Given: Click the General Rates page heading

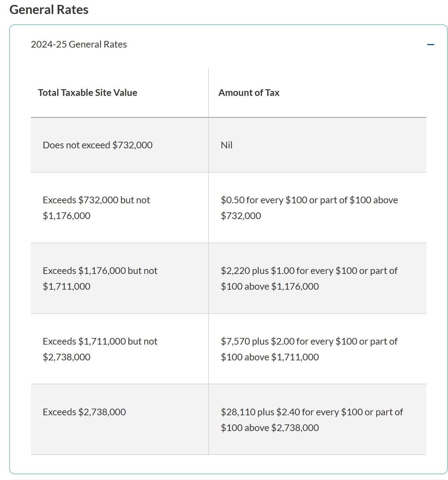Looking at the screenshot, I should click(x=49, y=9).
